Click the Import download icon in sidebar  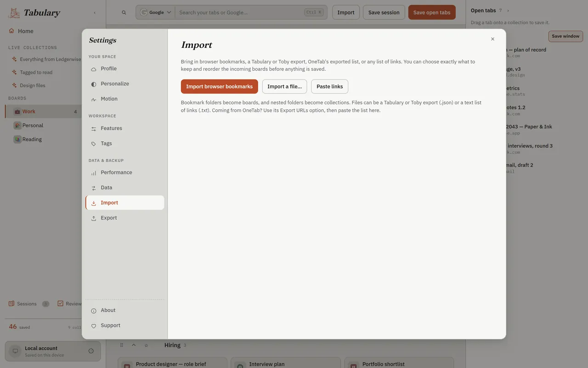[94, 203]
